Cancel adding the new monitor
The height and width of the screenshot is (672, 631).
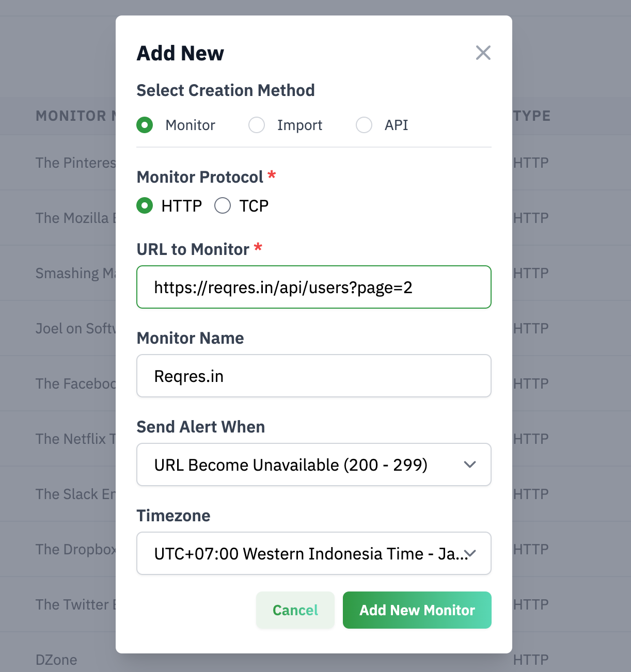tap(295, 610)
